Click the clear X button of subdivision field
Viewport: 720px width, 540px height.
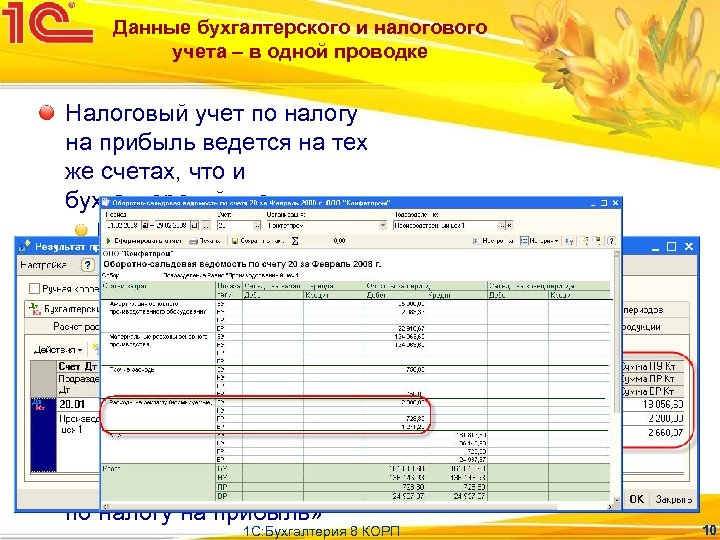click(x=509, y=225)
